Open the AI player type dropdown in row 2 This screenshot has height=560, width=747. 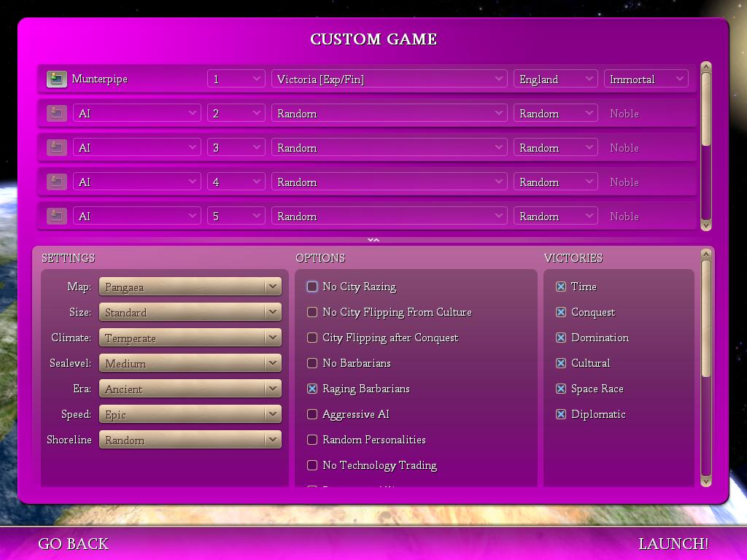136,113
